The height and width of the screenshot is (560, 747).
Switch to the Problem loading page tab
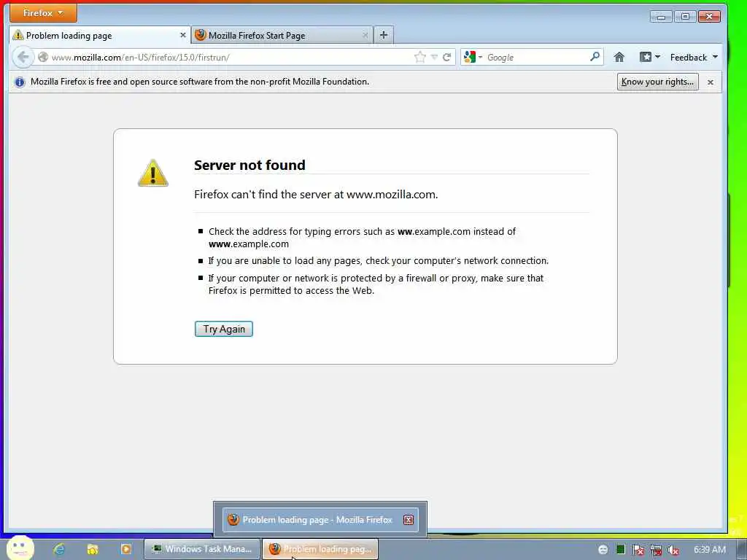coord(99,35)
